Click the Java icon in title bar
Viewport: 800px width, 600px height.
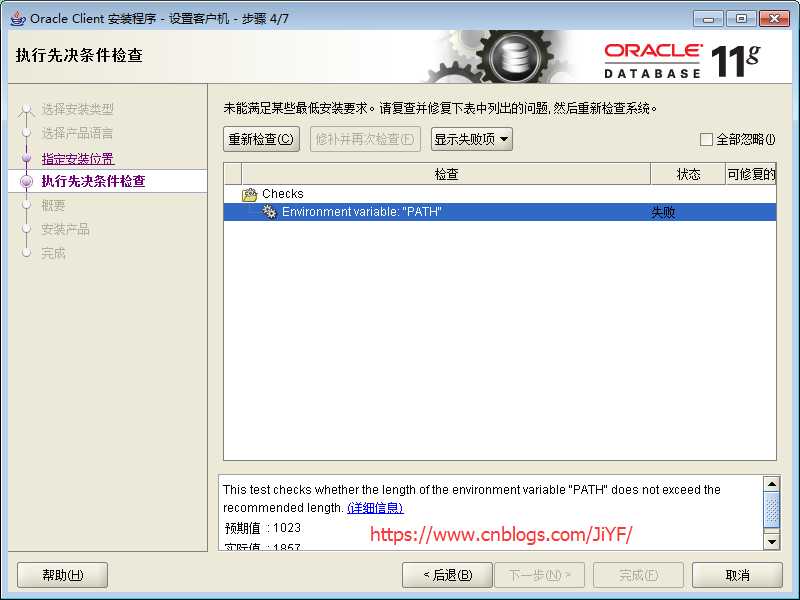pos(18,18)
